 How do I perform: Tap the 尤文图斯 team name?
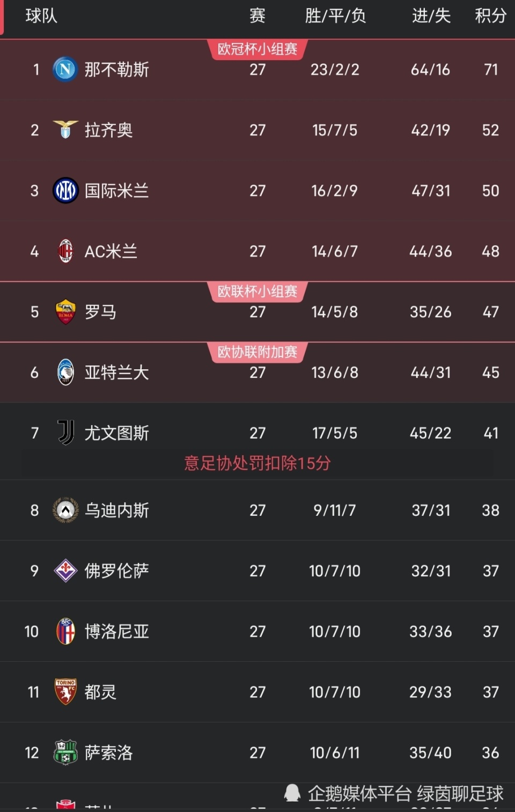pyautogui.click(x=116, y=433)
